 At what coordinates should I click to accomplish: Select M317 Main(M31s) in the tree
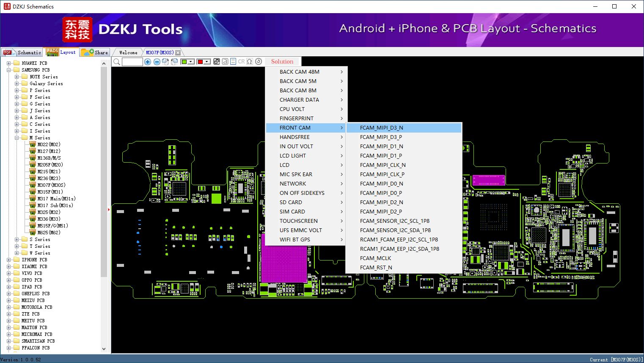tap(56, 199)
